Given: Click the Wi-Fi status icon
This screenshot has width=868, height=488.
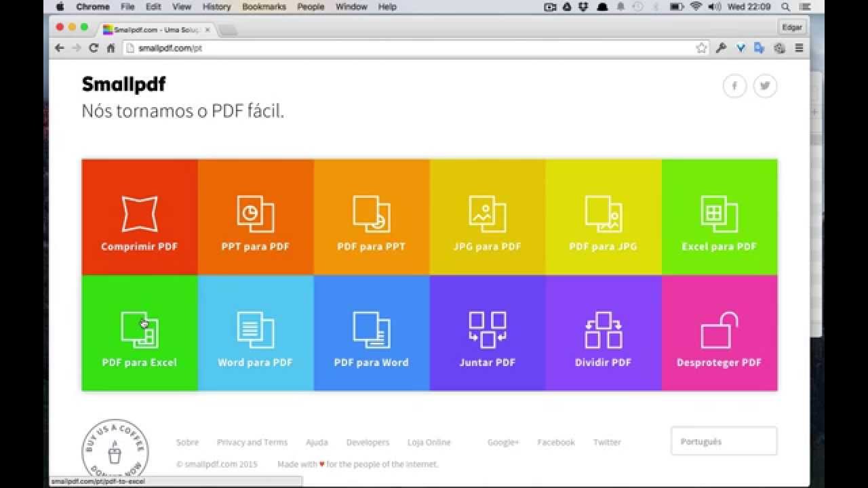Looking at the screenshot, I should point(696,7).
